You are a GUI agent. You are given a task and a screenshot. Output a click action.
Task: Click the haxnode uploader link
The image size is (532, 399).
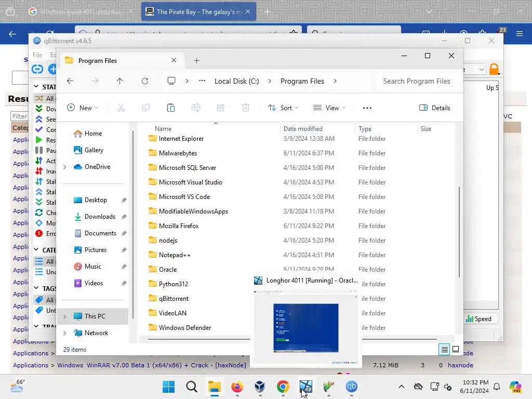[x=460, y=365]
